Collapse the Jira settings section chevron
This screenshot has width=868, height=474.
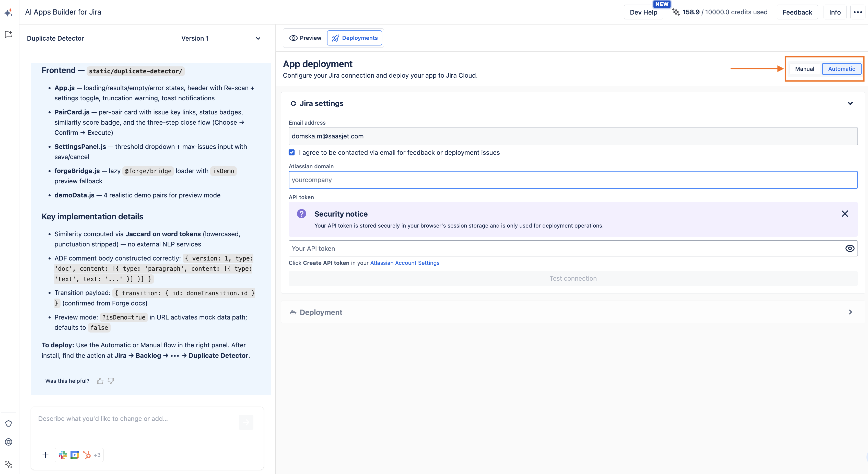[850, 103]
